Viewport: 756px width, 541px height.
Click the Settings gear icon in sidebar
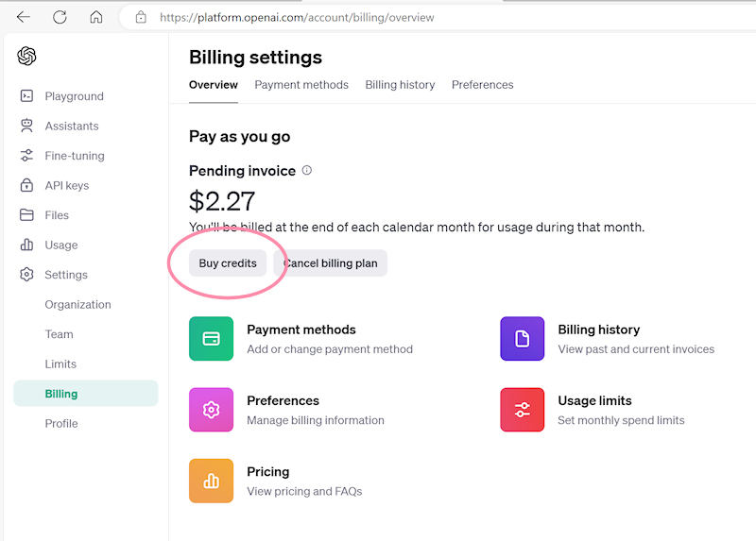(x=26, y=275)
